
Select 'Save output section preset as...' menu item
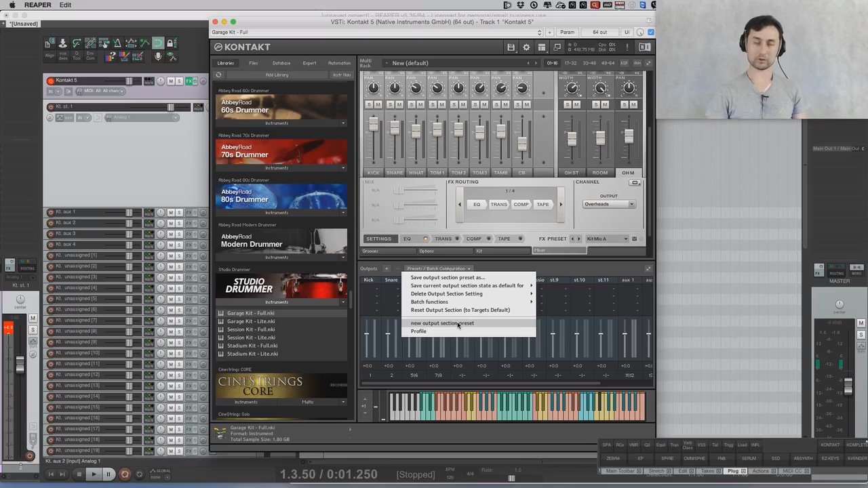click(448, 277)
